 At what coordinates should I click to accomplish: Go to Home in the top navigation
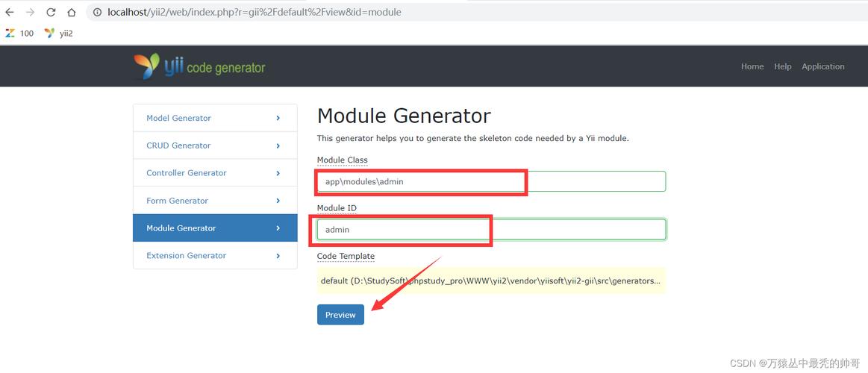(x=752, y=66)
